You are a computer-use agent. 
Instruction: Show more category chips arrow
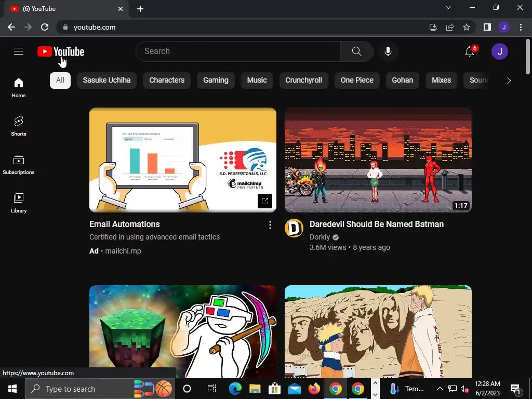pos(509,81)
